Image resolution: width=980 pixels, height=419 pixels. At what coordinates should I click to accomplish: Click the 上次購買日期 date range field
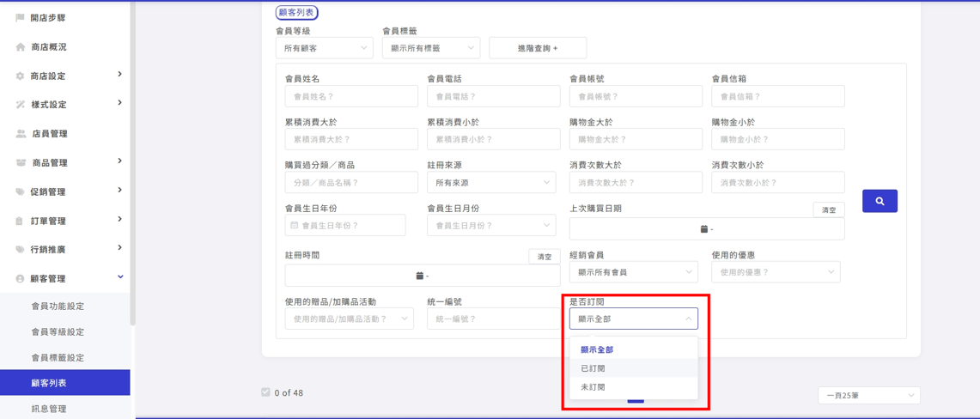pyautogui.click(x=707, y=229)
